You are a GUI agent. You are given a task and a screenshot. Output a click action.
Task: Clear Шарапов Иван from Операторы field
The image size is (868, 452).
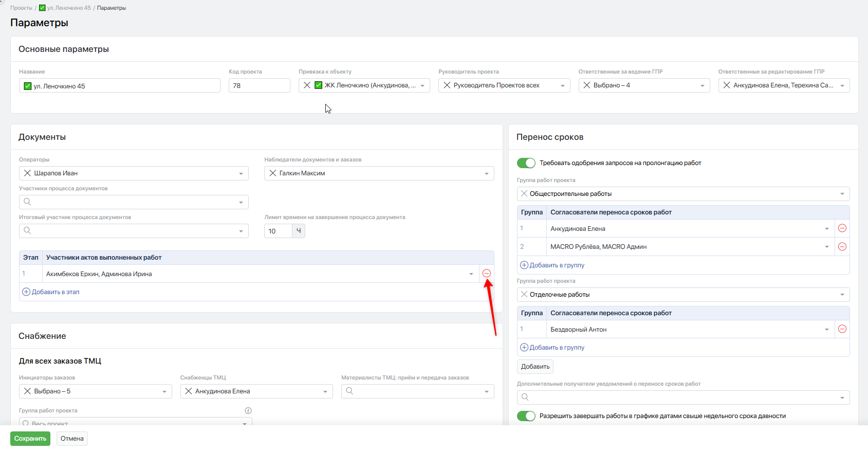tap(28, 173)
